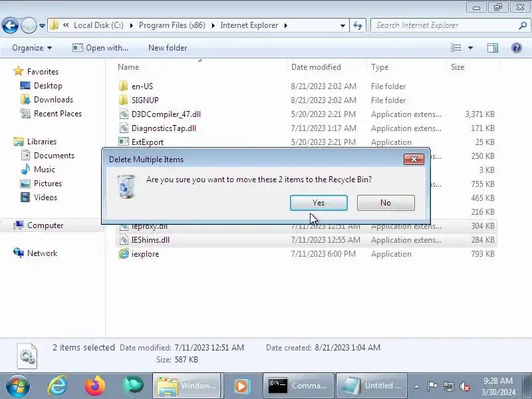
Task: Confirm deletion with the Yes button
Action: click(x=319, y=203)
